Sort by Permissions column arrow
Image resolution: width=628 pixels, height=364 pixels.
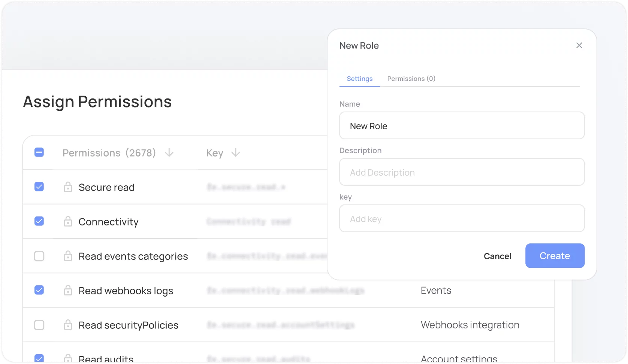[x=169, y=153]
